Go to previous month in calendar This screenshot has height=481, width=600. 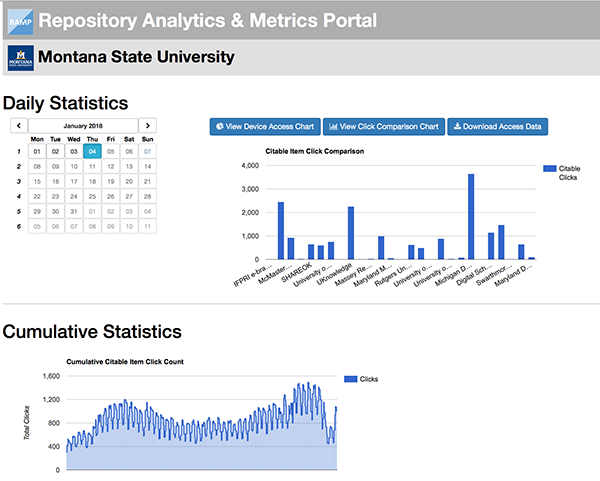pos(18,125)
